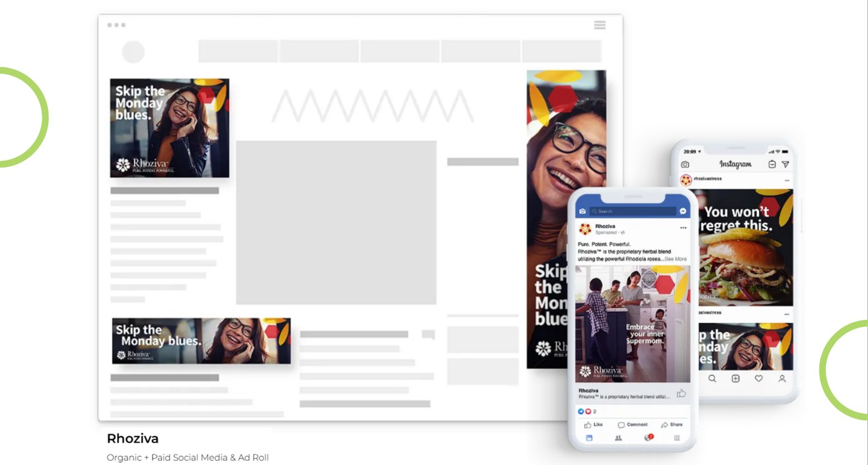Viewport: 868px width, 465px height.
Task: Open the Facebook post options ellipsis
Action: click(x=683, y=228)
